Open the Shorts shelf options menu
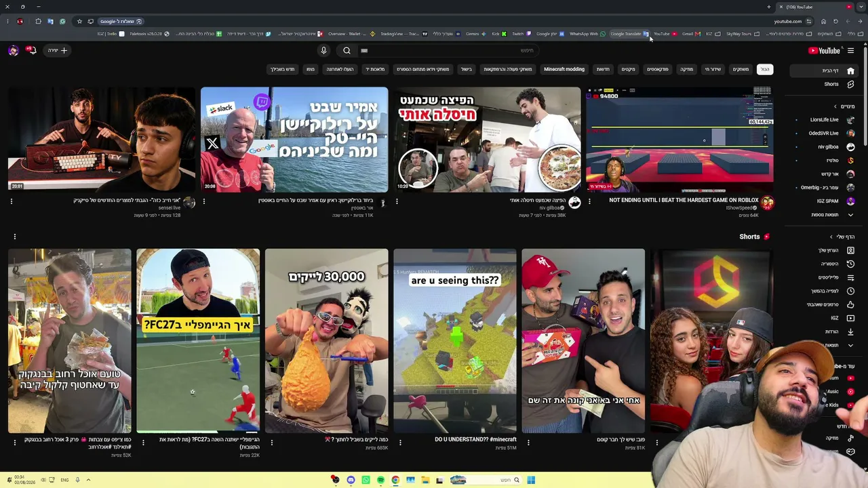The height and width of the screenshot is (488, 868). (x=14, y=237)
